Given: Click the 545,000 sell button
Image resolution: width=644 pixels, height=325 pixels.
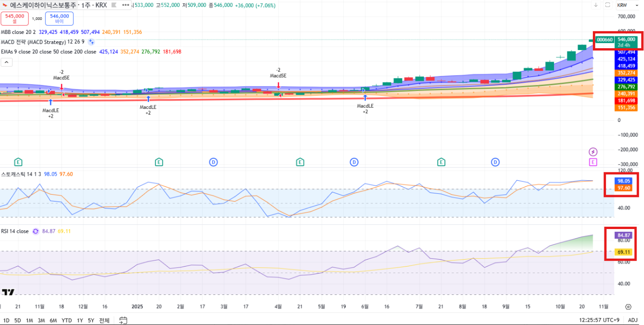Looking at the screenshot, I should click(15, 19).
